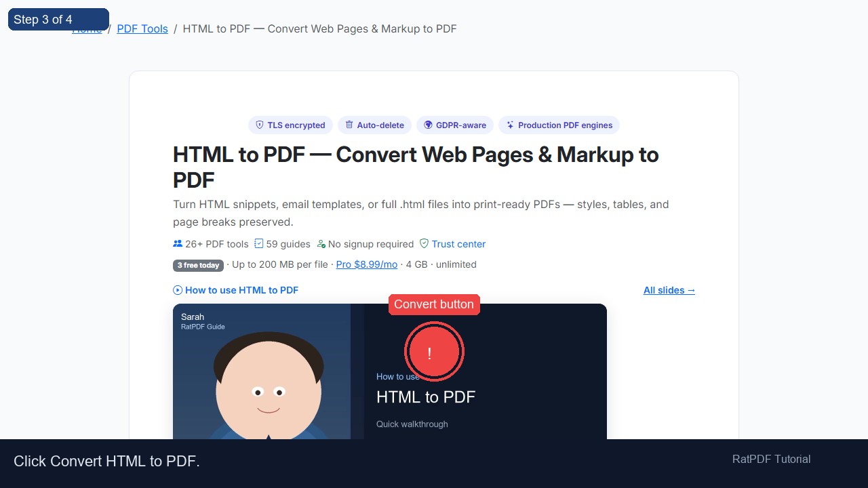Click the 'No signup required' text

click(371, 244)
